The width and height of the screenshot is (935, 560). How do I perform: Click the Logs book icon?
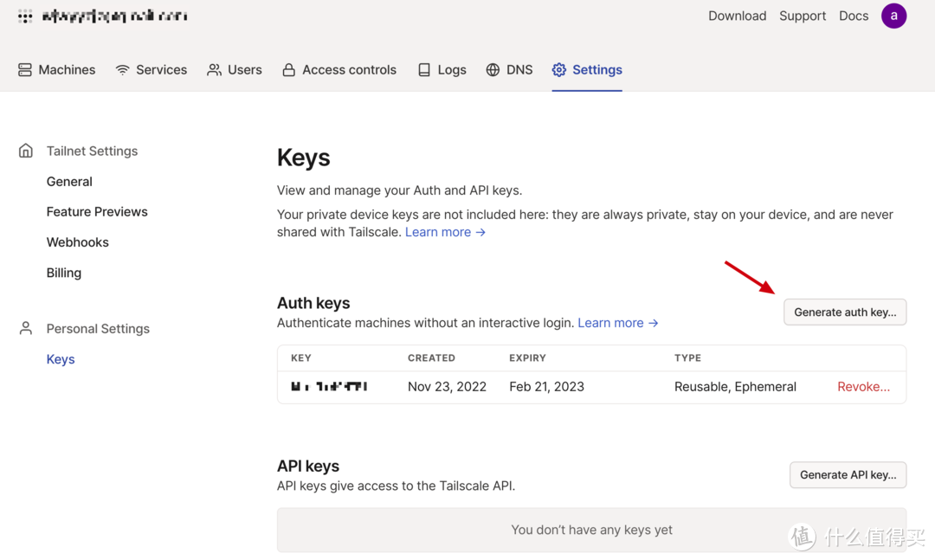[x=424, y=70]
